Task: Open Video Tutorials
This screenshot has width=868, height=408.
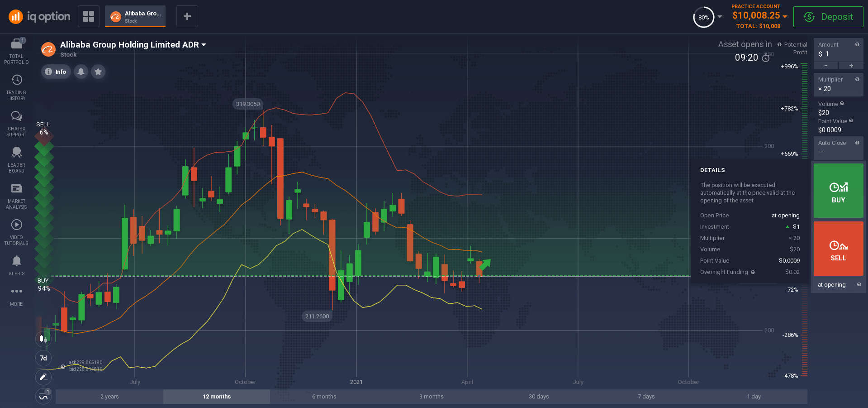Action: 16,232
